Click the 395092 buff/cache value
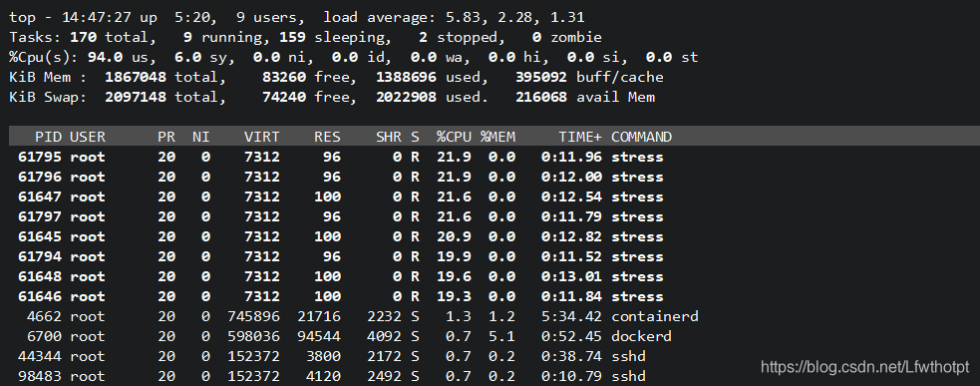980x386 pixels. click(541, 77)
